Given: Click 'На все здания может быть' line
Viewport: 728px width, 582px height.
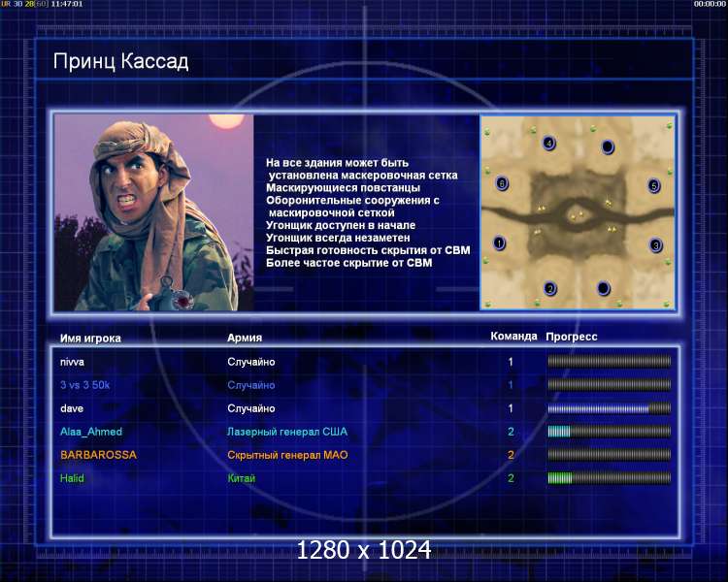Looking at the screenshot, I should pyautogui.click(x=338, y=163).
